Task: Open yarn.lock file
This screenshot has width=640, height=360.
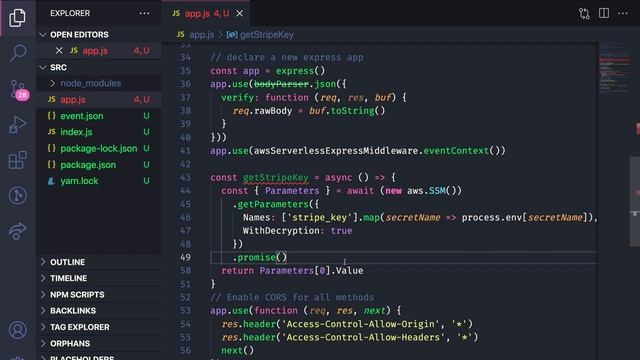Action: point(99,181)
